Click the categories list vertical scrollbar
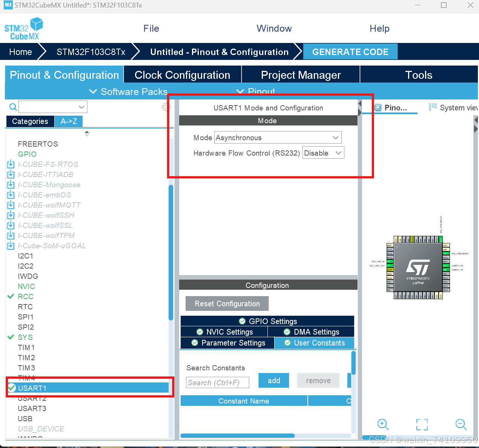The height and width of the screenshot is (448, 479). click(171, 252)
